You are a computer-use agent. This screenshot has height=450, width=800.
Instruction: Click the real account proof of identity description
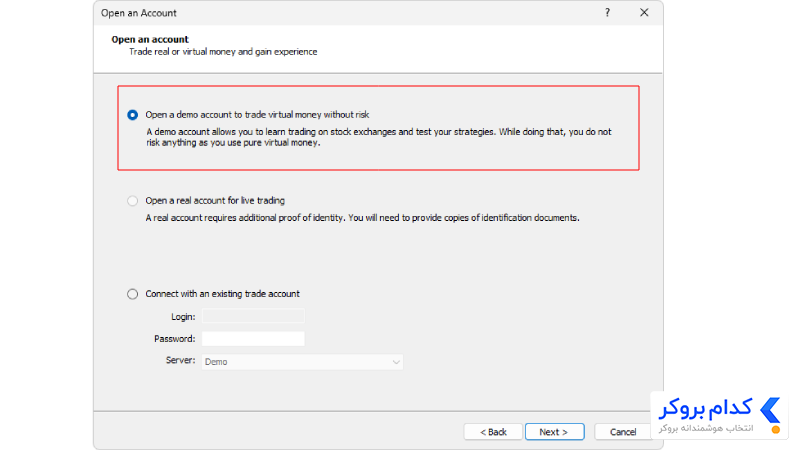point(362,218)
